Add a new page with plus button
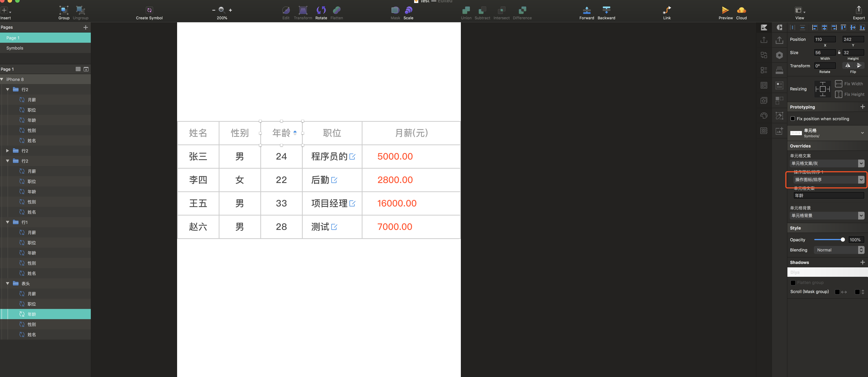 pos(86,27)
